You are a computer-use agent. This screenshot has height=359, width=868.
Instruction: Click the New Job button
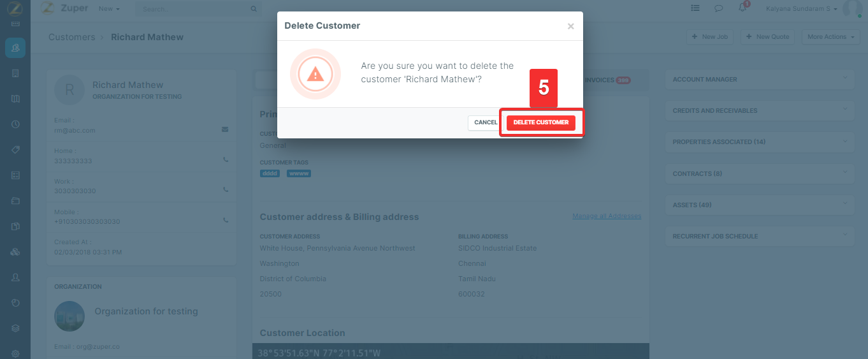pos(710,37)
